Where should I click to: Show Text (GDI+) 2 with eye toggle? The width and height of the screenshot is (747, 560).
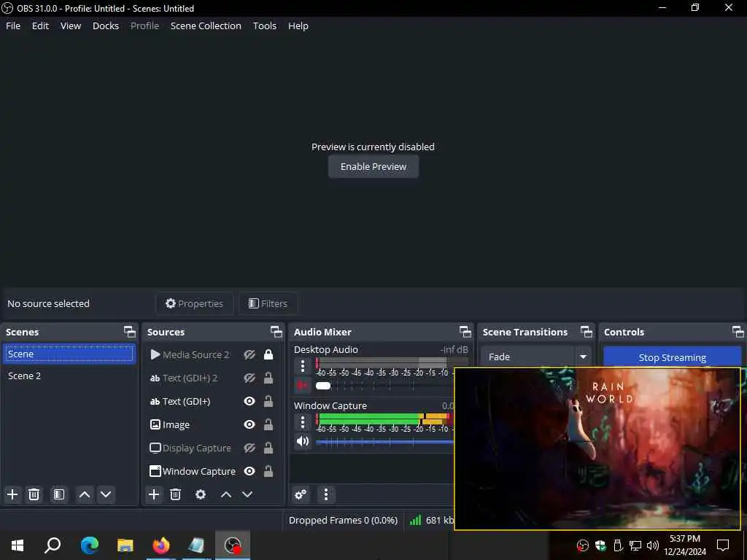coord(249,378)
